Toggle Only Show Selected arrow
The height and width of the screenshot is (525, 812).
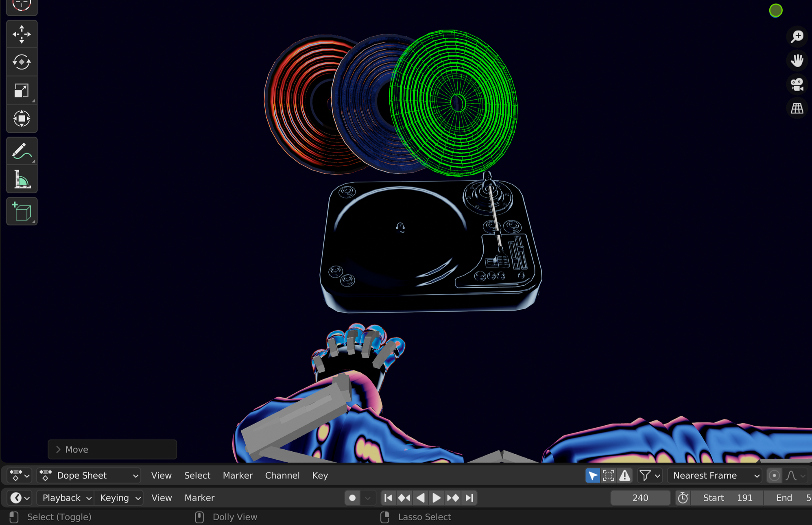[593, 475]
